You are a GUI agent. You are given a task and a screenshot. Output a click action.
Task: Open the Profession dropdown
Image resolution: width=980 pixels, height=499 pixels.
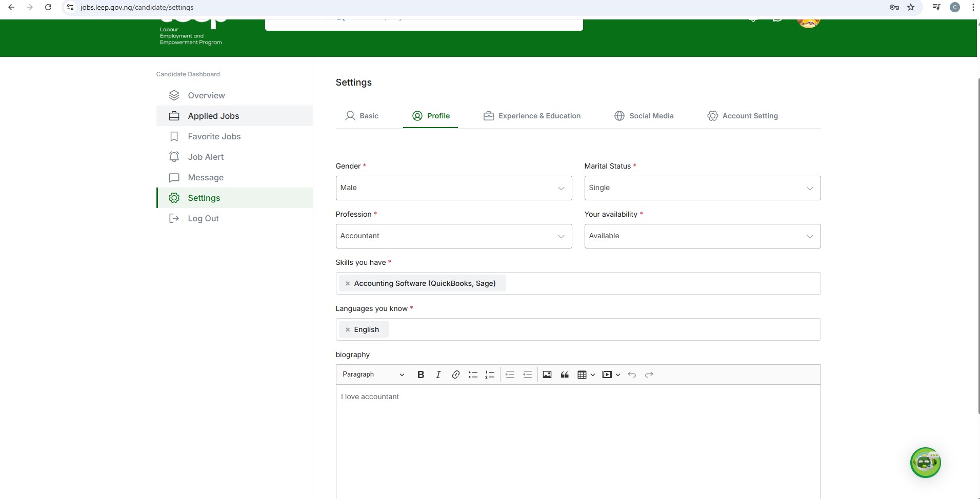[x=453, y=236]
